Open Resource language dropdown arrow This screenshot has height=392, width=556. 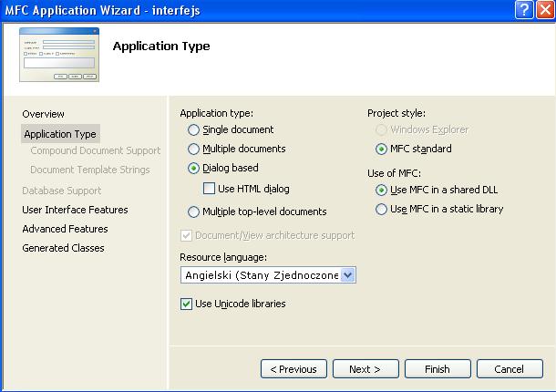click(348, 275)
